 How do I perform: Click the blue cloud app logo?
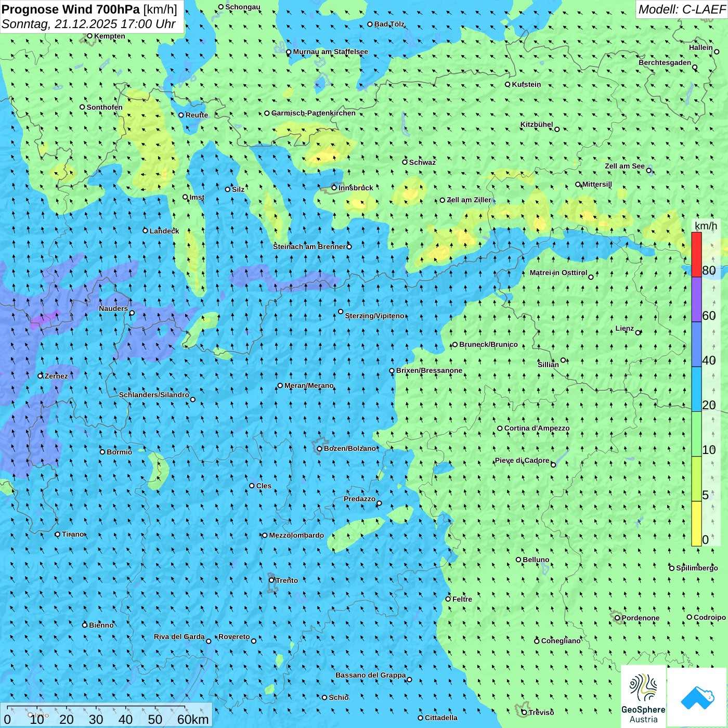(x=697, y=697)
